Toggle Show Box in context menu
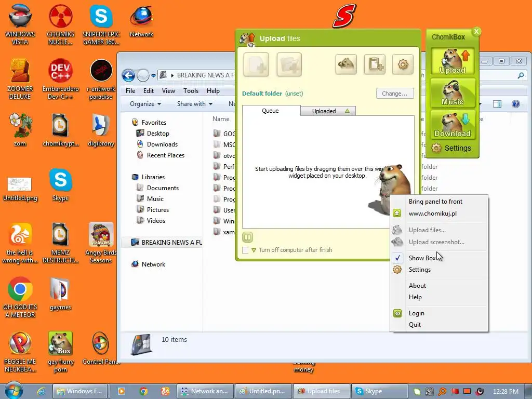The height and width of the screenshot is (399, 532). [422, 258]
